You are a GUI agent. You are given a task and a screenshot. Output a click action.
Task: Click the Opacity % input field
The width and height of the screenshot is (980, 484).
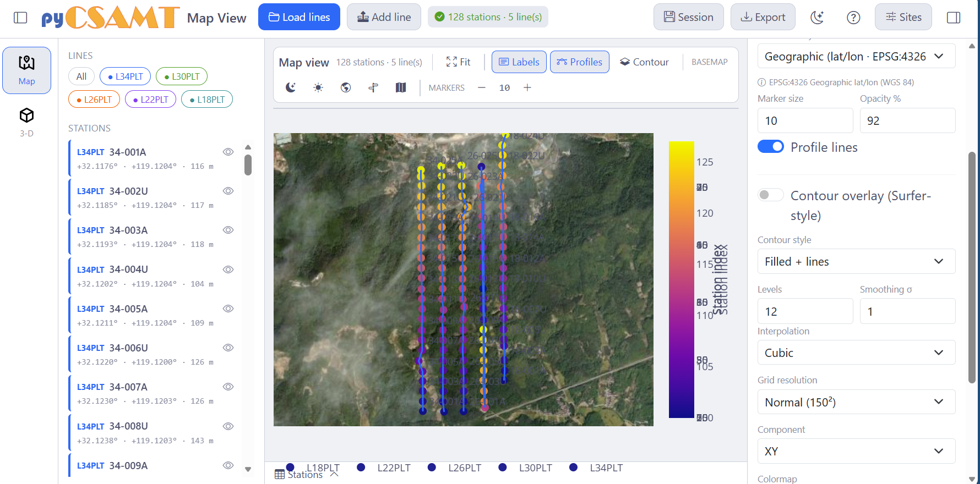[x=907, y=120]
